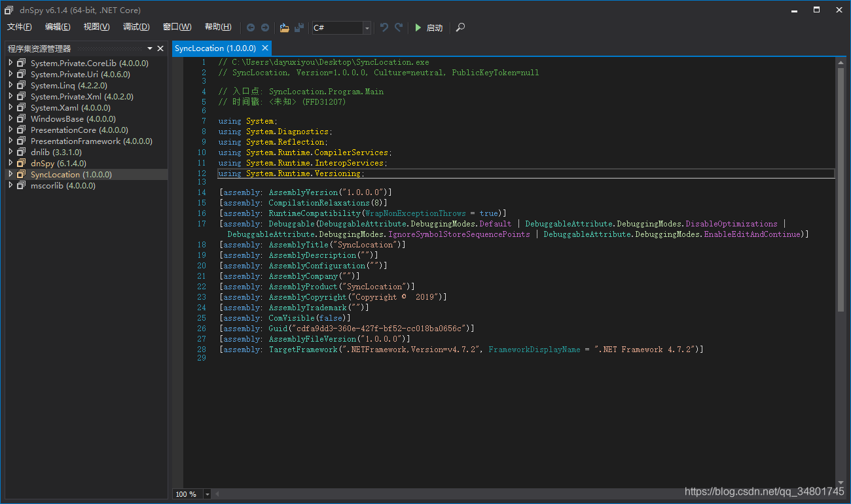
Task: Open the 帮助(H) menu
Action: [218, 27]
